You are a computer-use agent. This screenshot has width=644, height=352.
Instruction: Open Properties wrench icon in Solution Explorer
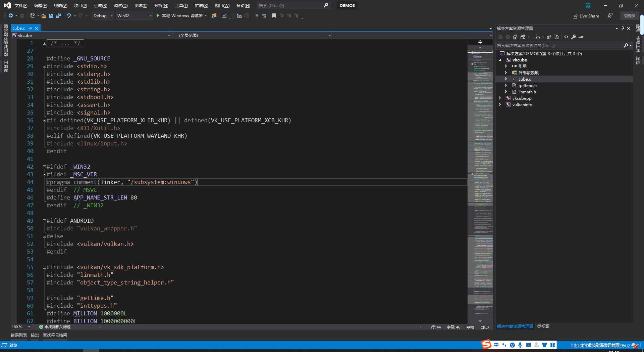(574, 37)
